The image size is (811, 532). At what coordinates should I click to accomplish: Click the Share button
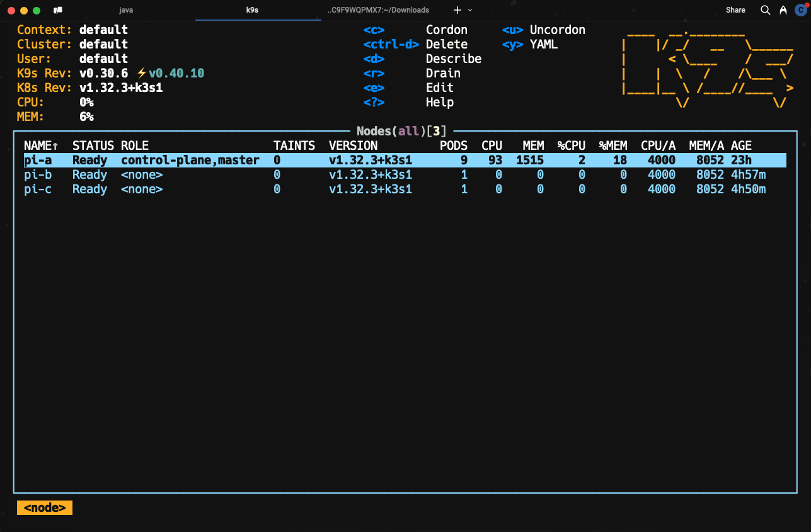coord(735,10)
